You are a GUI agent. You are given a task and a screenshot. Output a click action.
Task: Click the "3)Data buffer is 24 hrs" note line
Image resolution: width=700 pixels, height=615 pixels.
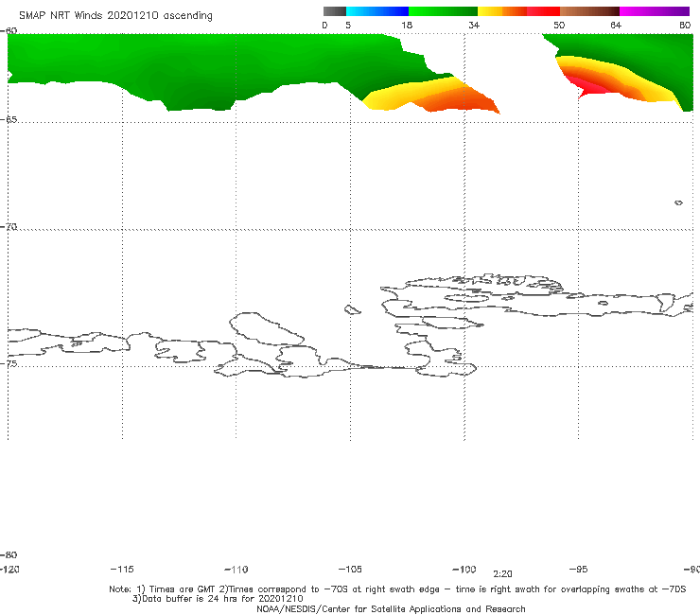(218, 599)
